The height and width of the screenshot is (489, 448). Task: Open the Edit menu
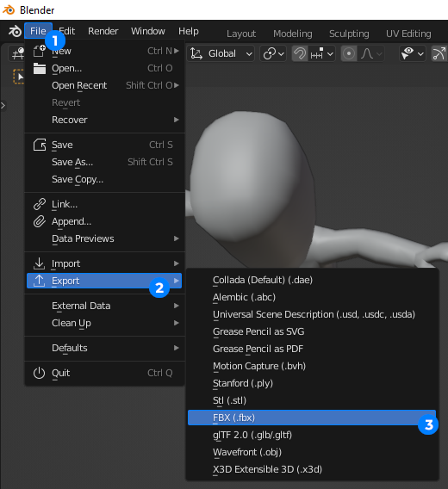click(67, 31)
